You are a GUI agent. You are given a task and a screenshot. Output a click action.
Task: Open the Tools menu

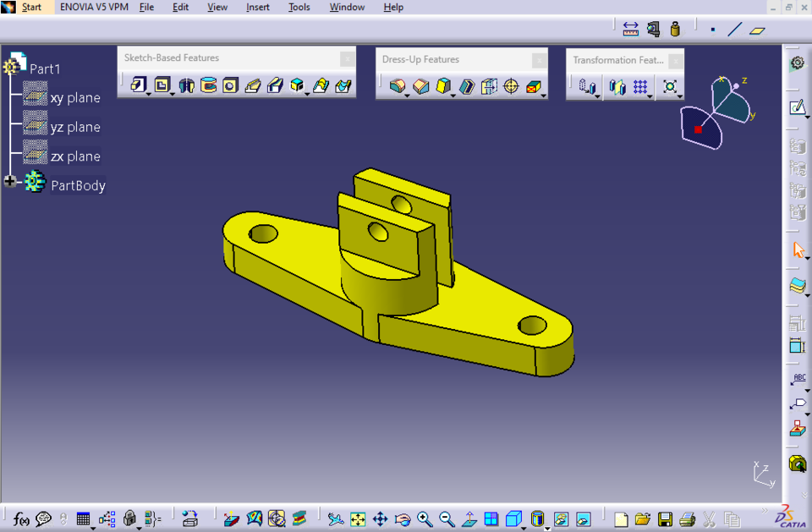pos(299,7)
